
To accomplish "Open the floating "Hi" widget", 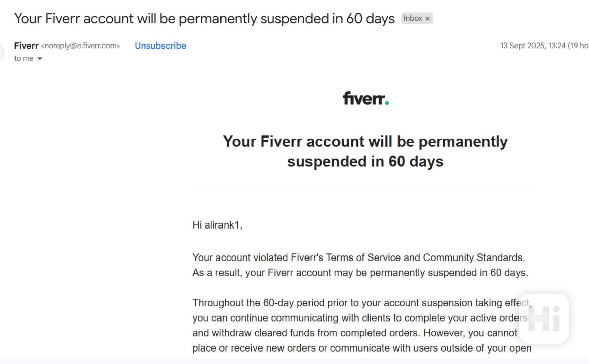I will pos(543,318).
